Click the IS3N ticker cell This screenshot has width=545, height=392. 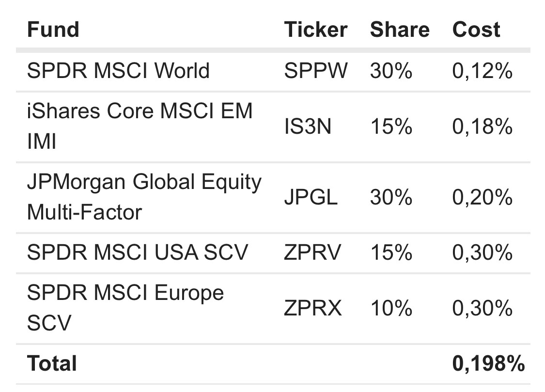[x=308, y=127]
